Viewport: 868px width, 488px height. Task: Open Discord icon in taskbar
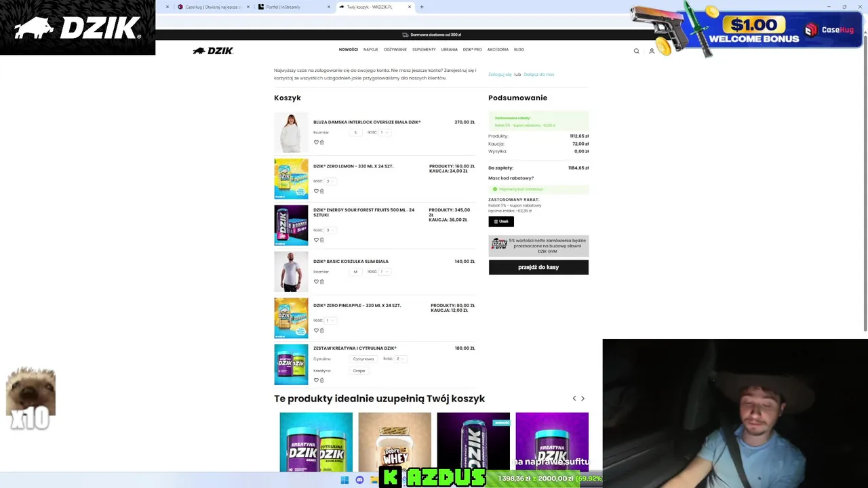tap(359, 480)
